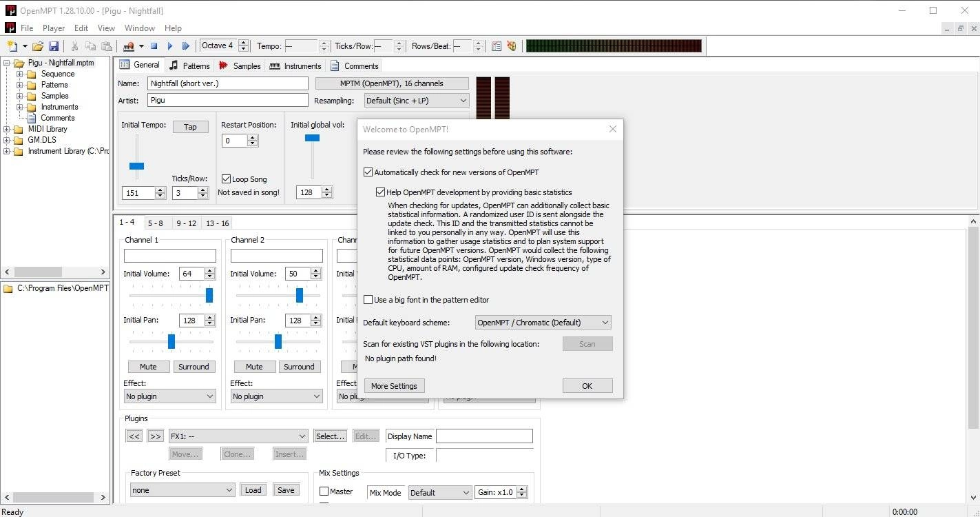Show channels 5 - 8 tab
The width and height of the screenshot is (980, 517).
pos(155,223)
